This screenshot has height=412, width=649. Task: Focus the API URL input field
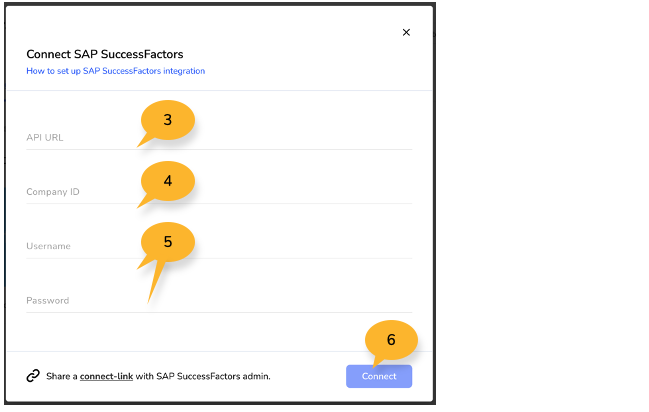[x=218, y=137]
